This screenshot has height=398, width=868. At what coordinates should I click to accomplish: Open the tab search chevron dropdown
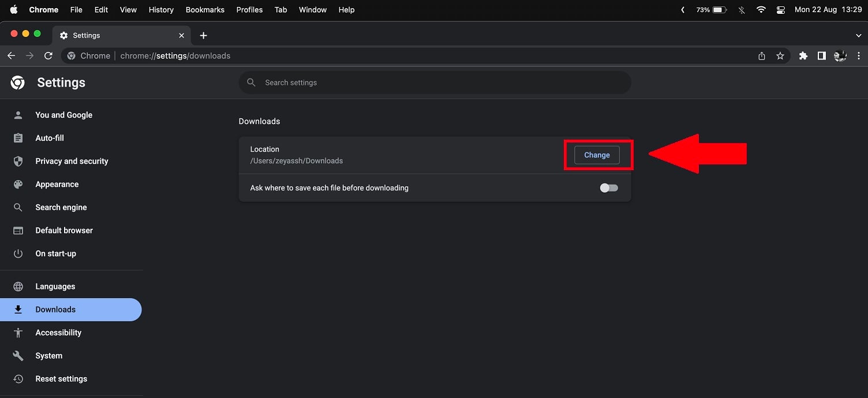pos(858,35)
